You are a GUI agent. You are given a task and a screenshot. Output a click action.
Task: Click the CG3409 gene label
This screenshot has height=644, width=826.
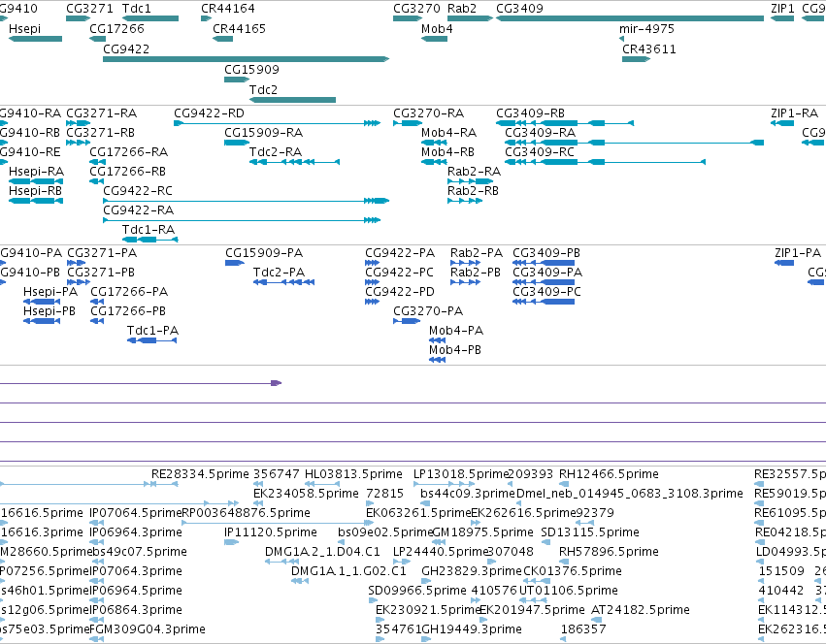(x=519, y=9)
